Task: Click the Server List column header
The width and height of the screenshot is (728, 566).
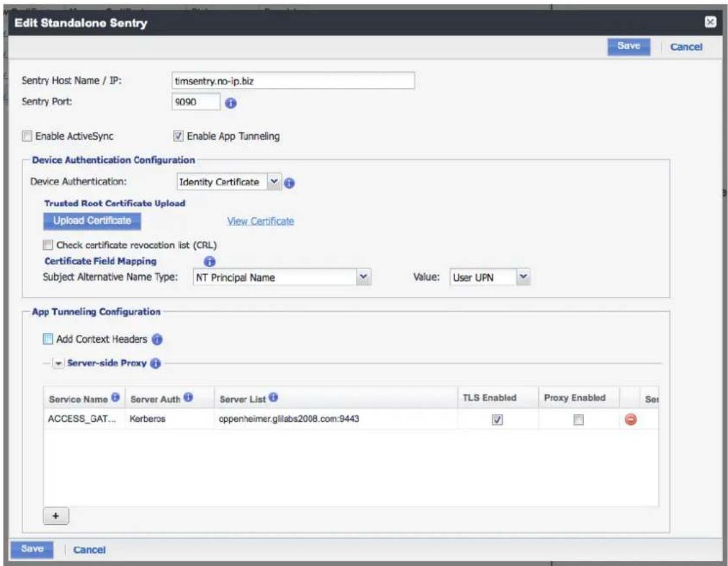Action: tap(336, 398)
